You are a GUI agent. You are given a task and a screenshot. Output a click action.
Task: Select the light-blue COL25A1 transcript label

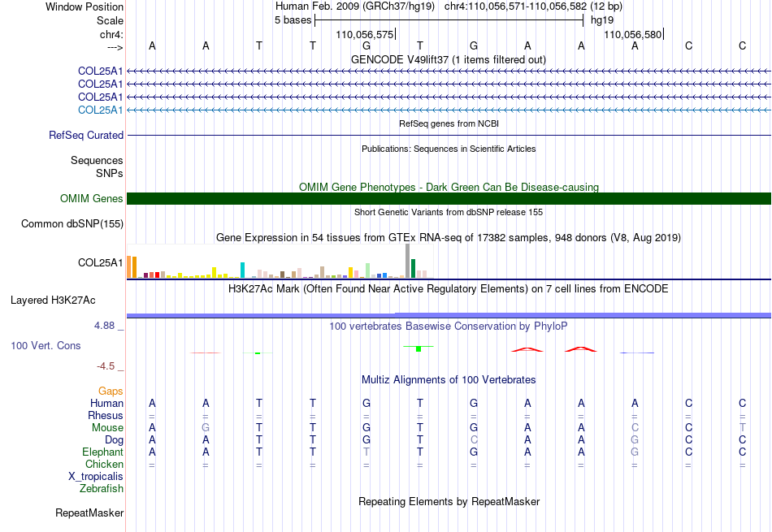tap(101, 110)
